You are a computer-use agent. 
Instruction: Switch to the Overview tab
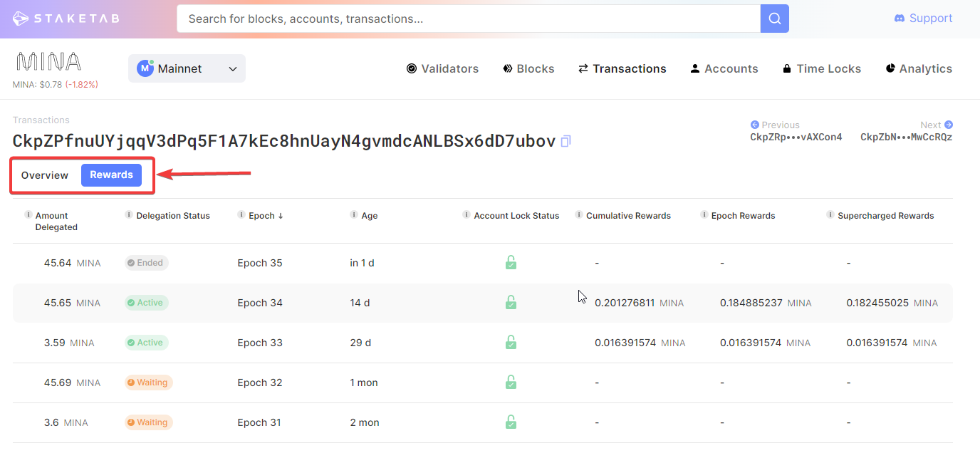[45, 175]
